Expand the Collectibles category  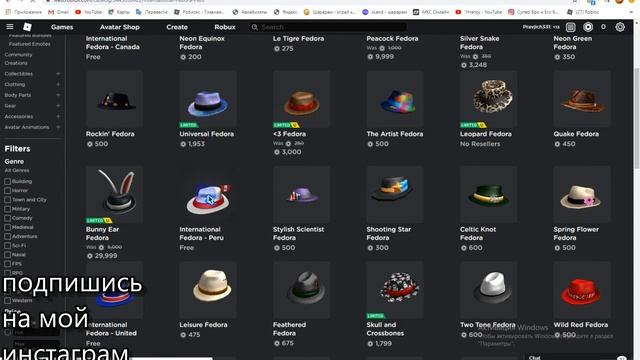pyautogui.click(x=58, y=74)
